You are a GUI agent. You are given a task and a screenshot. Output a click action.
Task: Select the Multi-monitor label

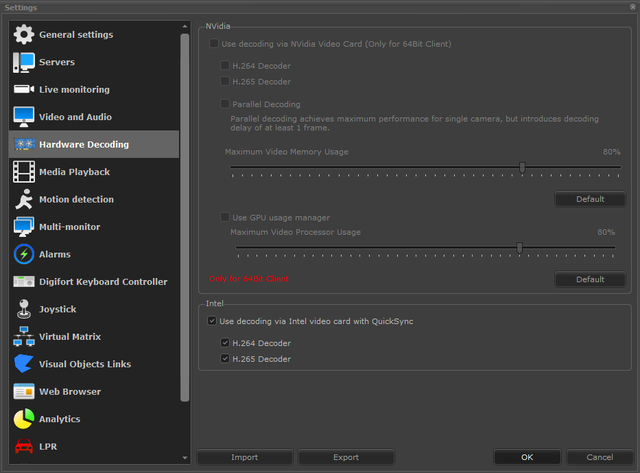pyautogui.click(x=69, y=227)
